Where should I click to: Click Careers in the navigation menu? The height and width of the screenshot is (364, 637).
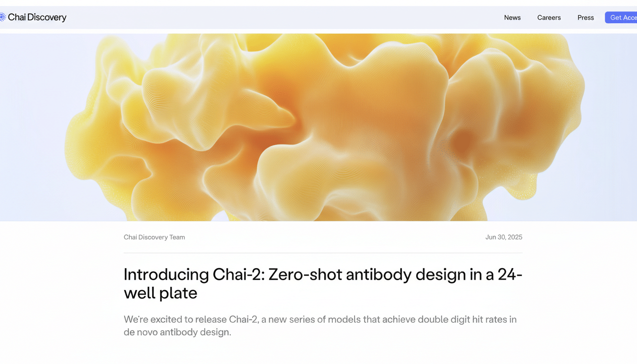549,18
